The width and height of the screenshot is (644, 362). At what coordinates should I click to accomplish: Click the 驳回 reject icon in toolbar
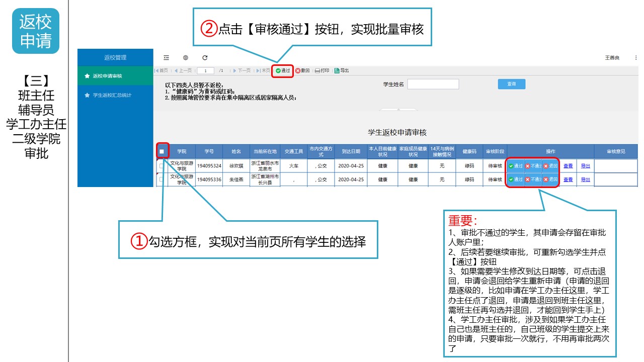tap(302, 71)
